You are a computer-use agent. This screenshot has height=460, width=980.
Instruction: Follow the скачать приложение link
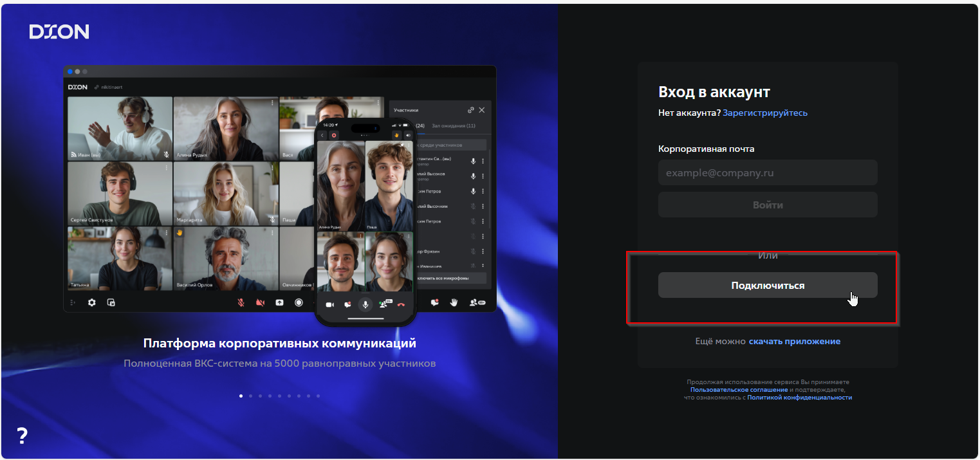794,341
